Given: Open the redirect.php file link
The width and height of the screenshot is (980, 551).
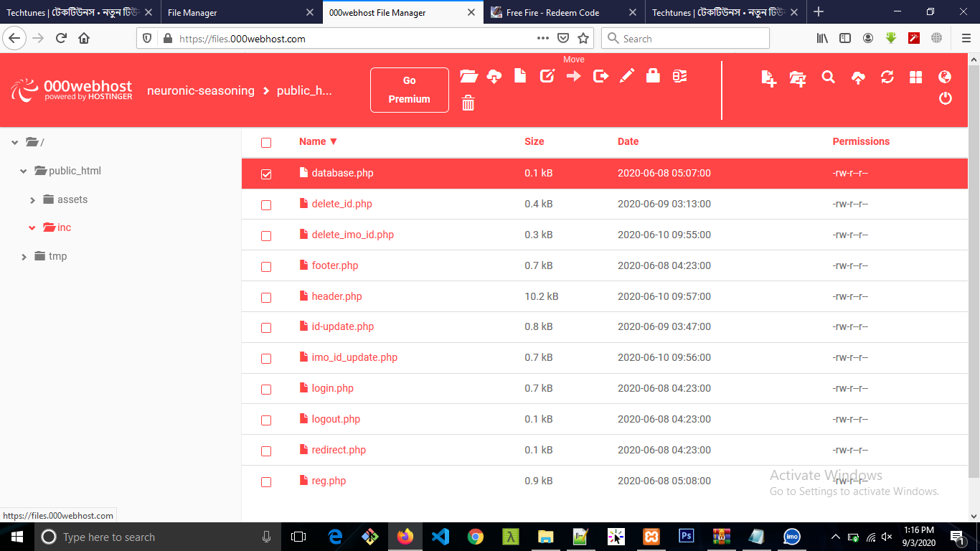Looking at the screenshot, I should click(339, 450).
